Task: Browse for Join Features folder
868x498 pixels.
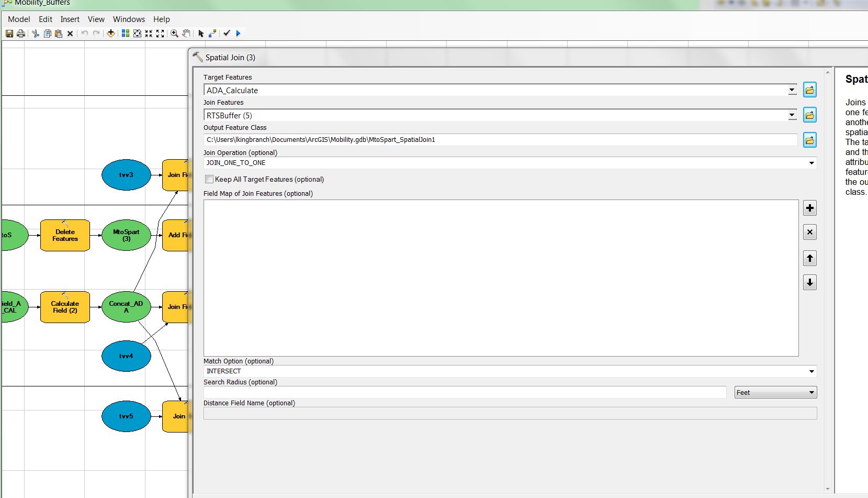Action: click(810, 115)
